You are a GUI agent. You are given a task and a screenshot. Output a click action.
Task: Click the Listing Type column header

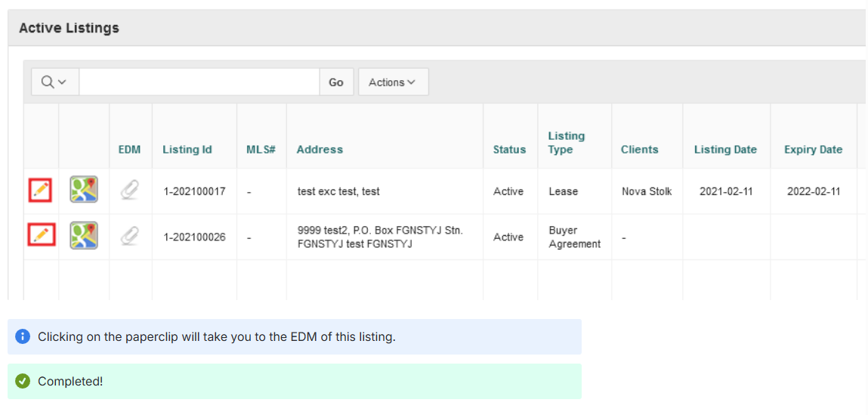tap(567, 143)
